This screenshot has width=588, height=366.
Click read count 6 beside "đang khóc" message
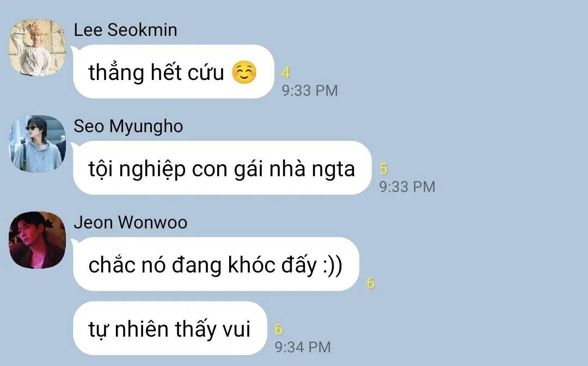click(371, 283)
